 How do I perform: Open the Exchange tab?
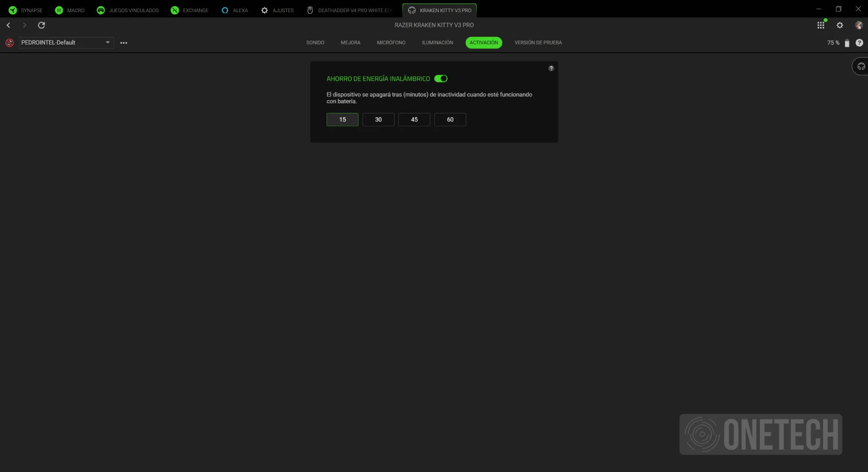point(190,10)
